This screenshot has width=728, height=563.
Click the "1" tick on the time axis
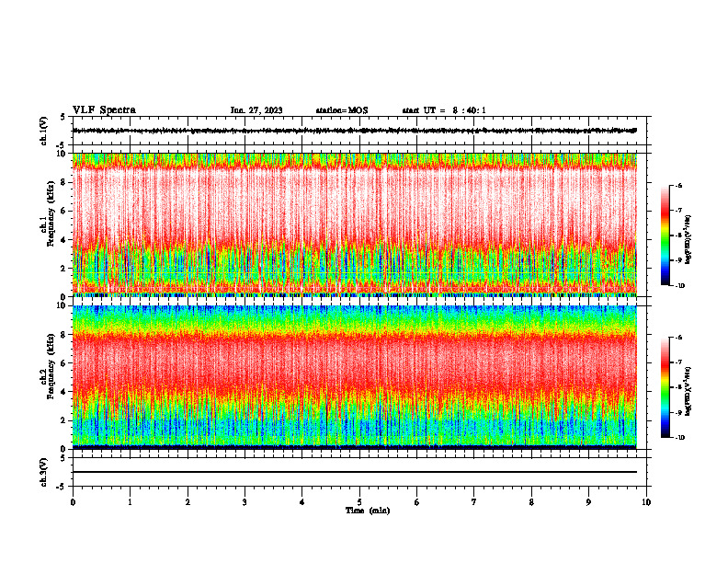[x=130, y=502]
